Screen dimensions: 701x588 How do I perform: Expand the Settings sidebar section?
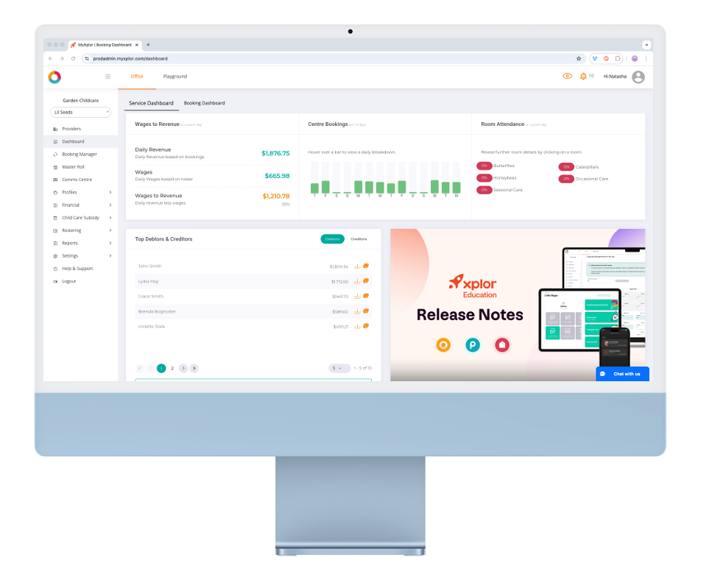click(81, 255)
